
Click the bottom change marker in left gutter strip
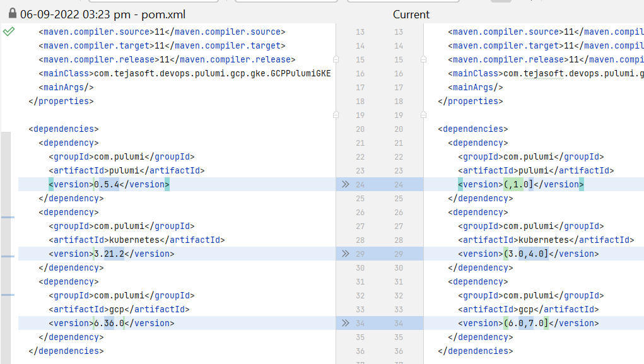point(8,295)
